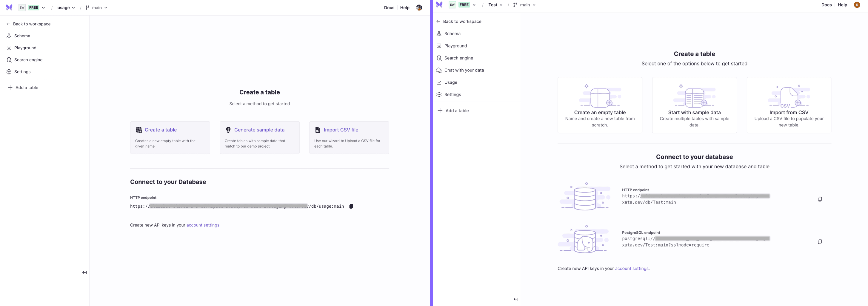This screenshot has width=868, height=306.
Task: Click the Xata logo in the right window
Action: [x=439, y=5]
